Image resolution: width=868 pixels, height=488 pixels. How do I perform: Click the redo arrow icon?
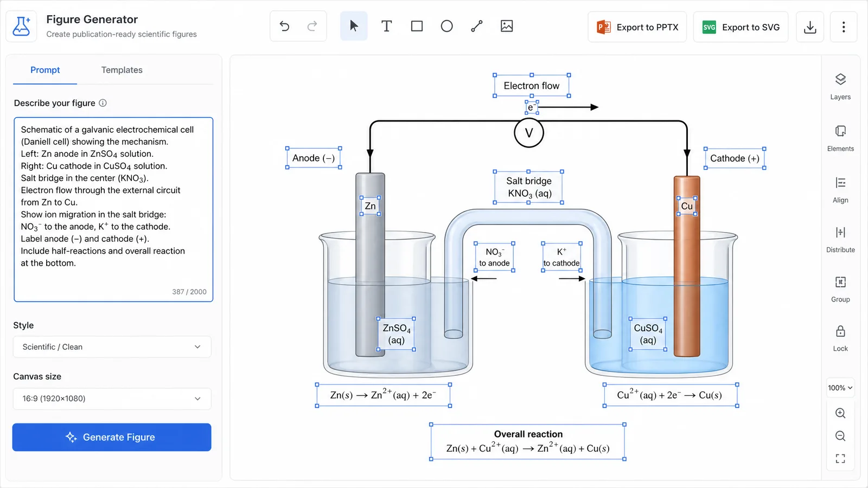(x=312, y=26)
